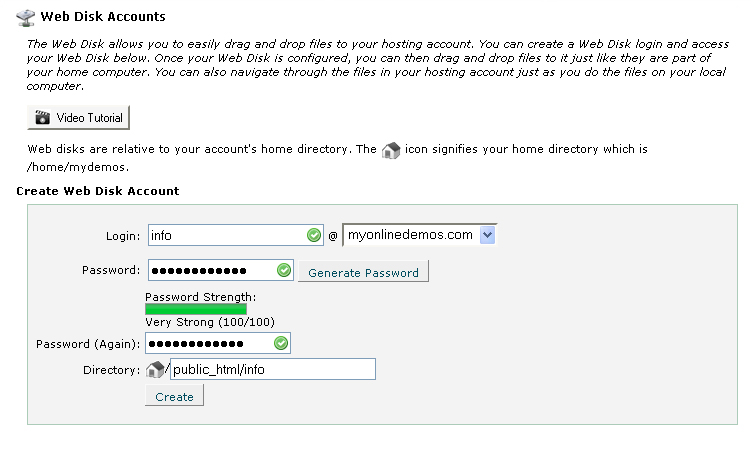
Task: Click the Web Disk Accounts header icon
Action: pos(25,18)
